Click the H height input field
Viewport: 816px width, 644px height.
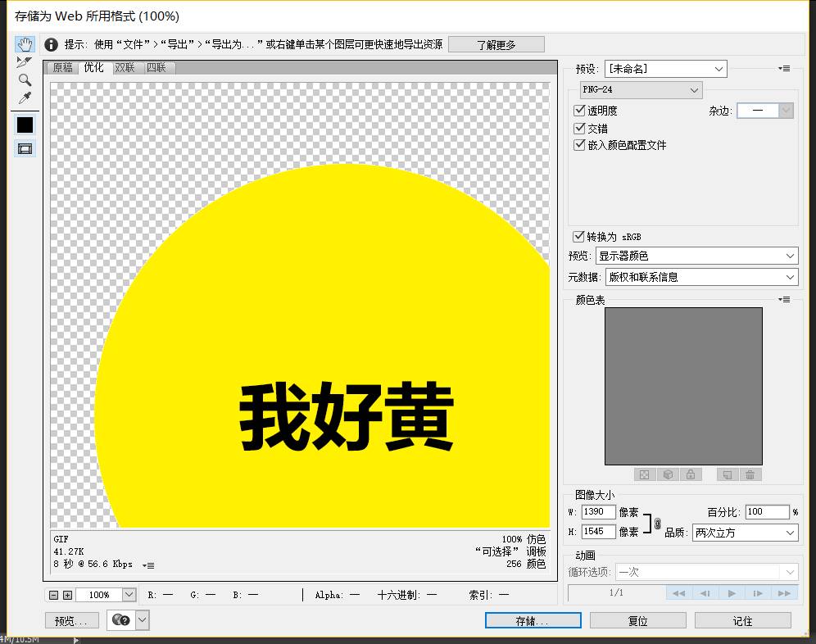(x=598, y=532)
